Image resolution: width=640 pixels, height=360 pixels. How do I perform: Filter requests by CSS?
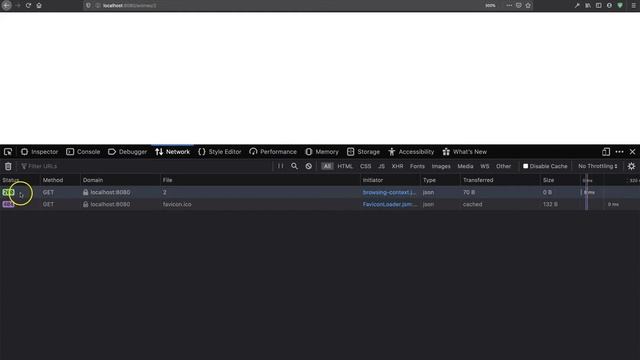coord(365,166)
